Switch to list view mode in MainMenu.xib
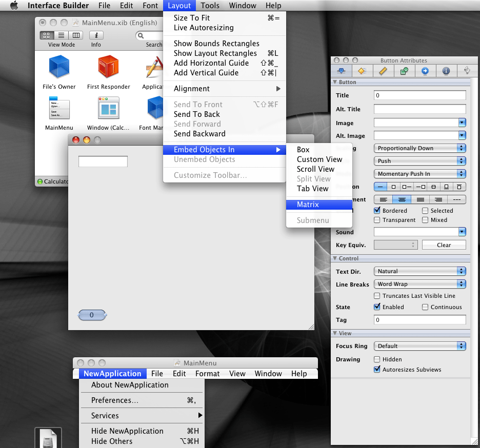Viewport: 480px width, 448px height. pos(61,35)
